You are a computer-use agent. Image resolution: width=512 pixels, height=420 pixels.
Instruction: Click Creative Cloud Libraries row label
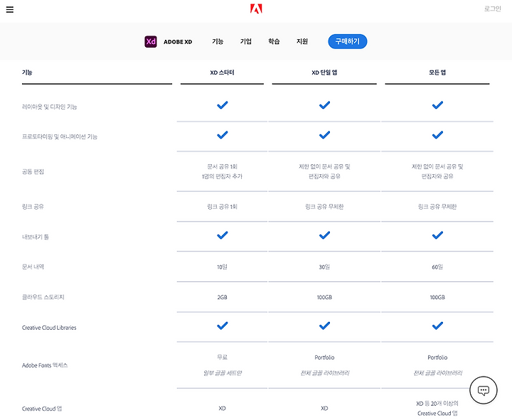tap(49, 328)
